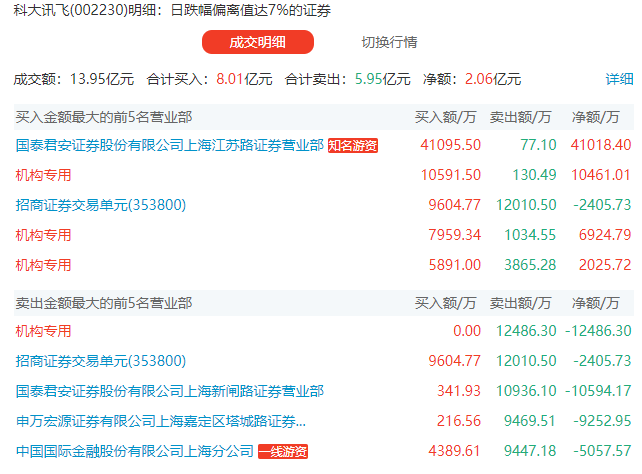Open 机构专用 row with net -12486.30
642x474 pixels.
43,331
